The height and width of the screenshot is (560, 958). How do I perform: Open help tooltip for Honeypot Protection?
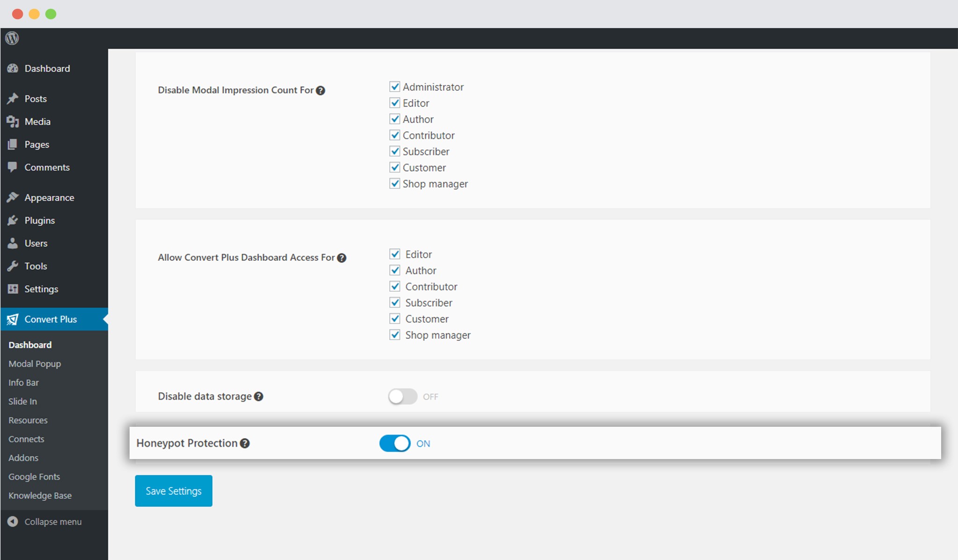(x=245, y=443)
